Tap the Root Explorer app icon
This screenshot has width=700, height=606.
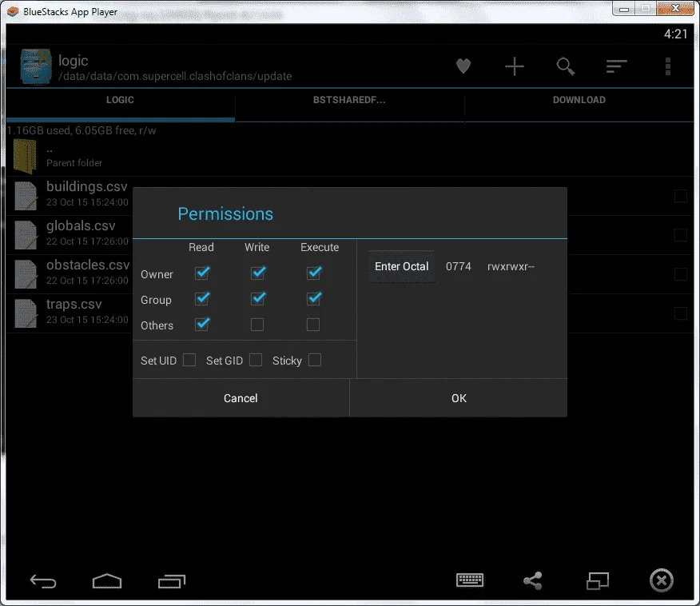[36, 66]
